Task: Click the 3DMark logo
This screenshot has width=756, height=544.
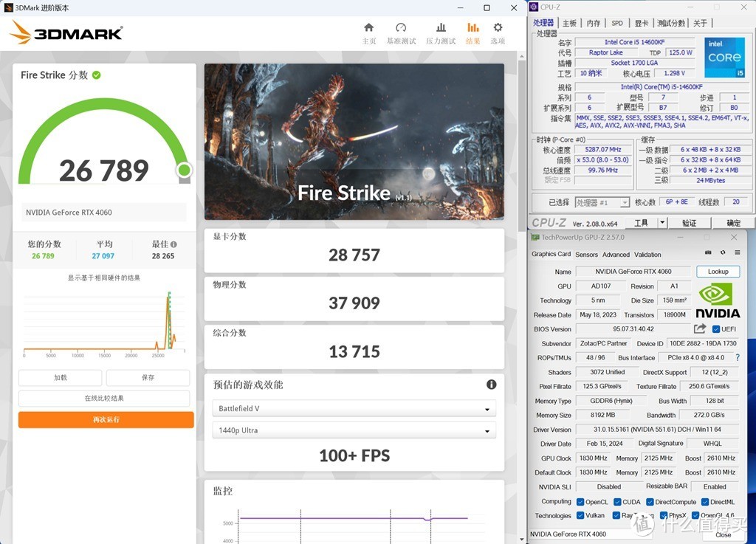Action: pyautogui.click(x=66, y=32)
